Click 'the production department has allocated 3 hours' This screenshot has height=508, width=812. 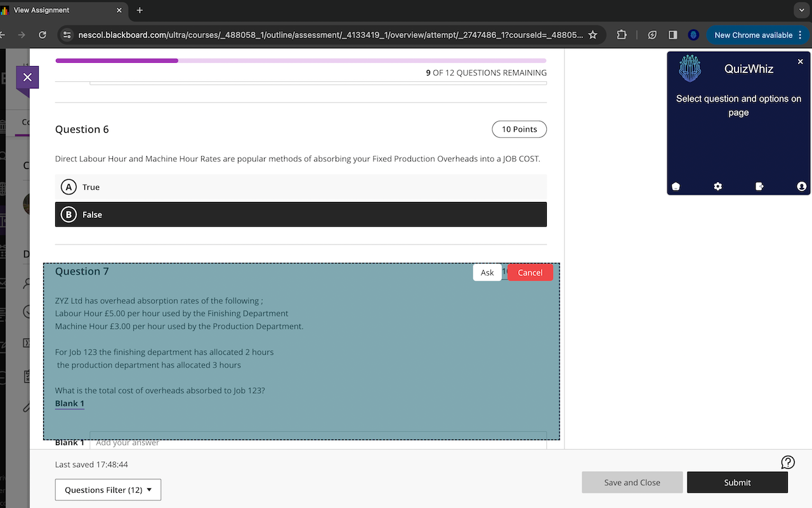click(x=149, y=365)
